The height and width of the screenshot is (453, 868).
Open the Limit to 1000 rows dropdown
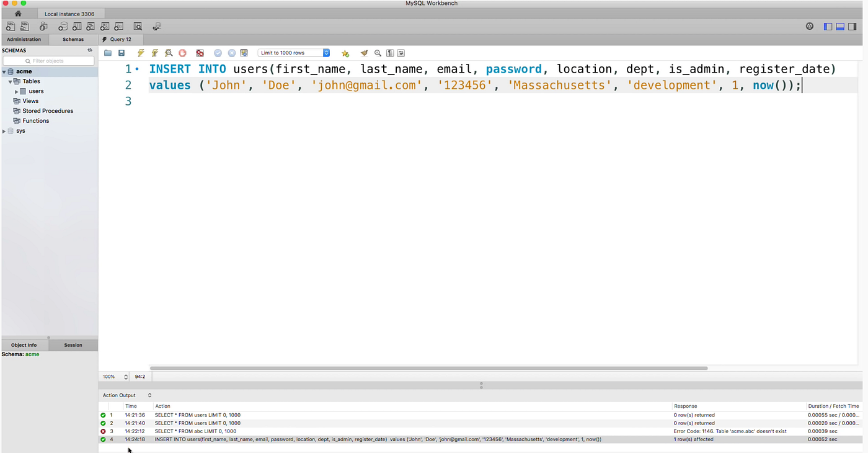[326, 53]
